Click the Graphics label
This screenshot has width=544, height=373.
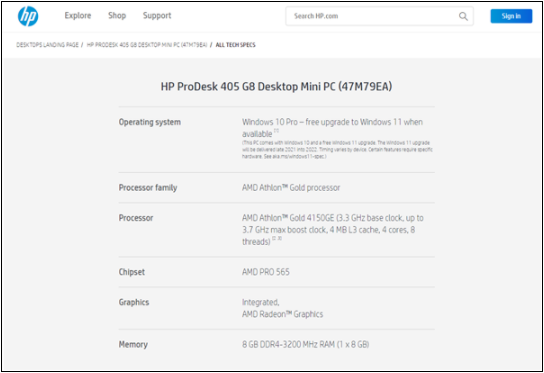pyautogui.click(x=134, y=302)
